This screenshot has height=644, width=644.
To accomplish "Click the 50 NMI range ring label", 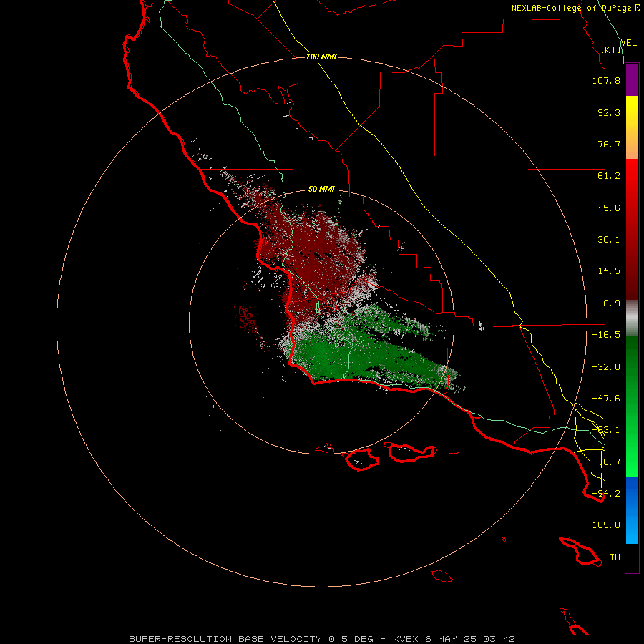I will 321,189.
